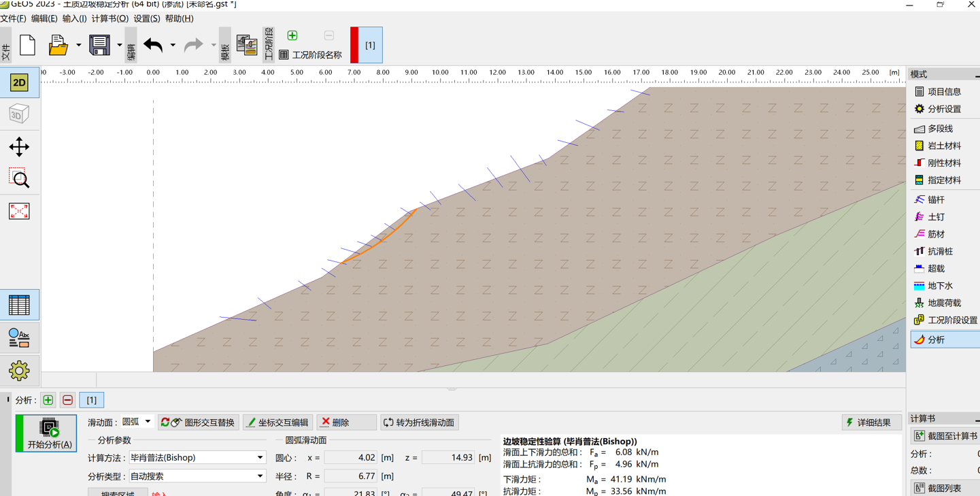The image size is (980, 496).
Task: Click 截图至计算书 button
Action: coord(945,436)
